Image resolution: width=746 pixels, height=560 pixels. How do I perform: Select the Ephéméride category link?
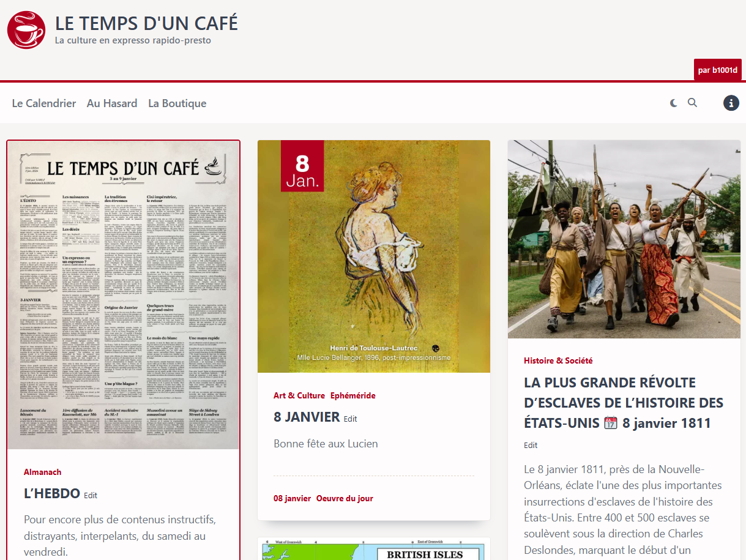(x=352, y=395)
